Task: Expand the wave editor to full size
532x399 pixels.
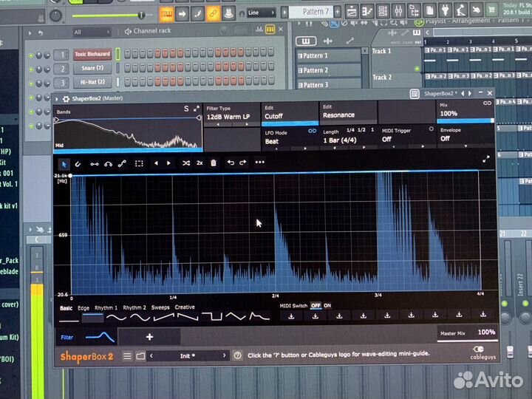Action: 486,159
